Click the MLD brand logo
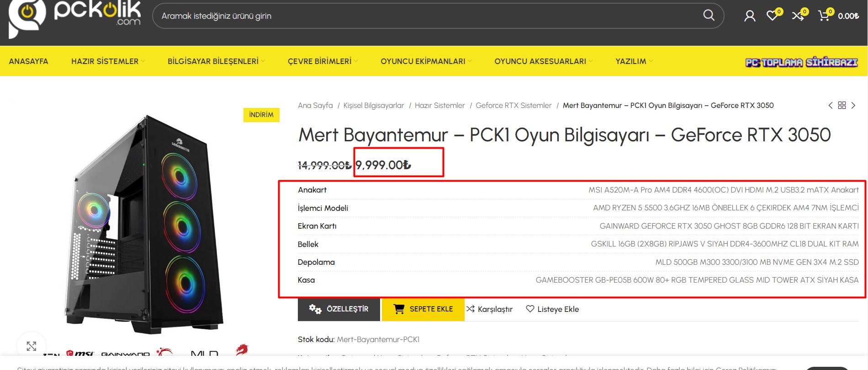868x370 pixels. [x=204, y=354]
